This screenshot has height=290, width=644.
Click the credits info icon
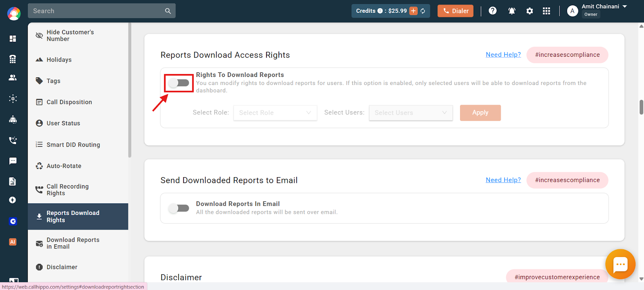[x=380, y=11]
